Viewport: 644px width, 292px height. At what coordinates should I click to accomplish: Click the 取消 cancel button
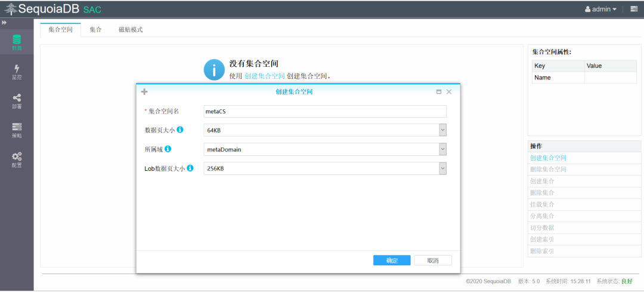pyautogui.click(x=433, y=260)
